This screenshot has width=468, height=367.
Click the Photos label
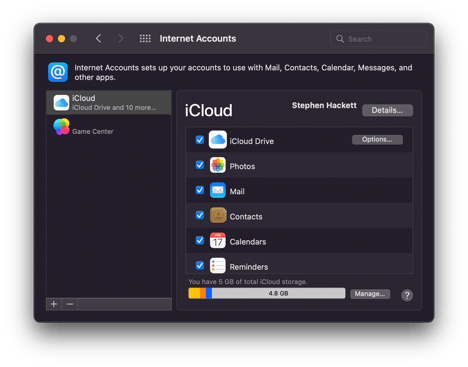point(242,166)
